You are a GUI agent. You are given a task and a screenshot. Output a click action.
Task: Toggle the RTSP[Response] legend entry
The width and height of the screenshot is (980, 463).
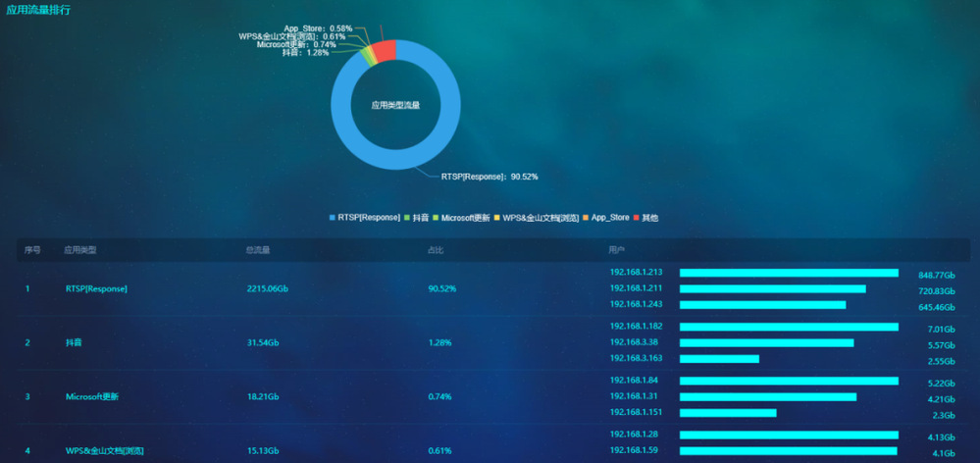(365, 218)
